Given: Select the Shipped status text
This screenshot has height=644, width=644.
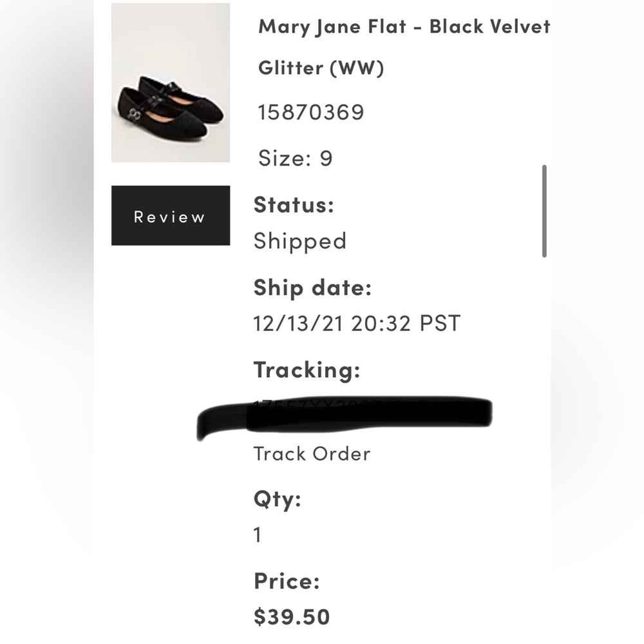Looking at the screenshot, I should click(299, 240).
